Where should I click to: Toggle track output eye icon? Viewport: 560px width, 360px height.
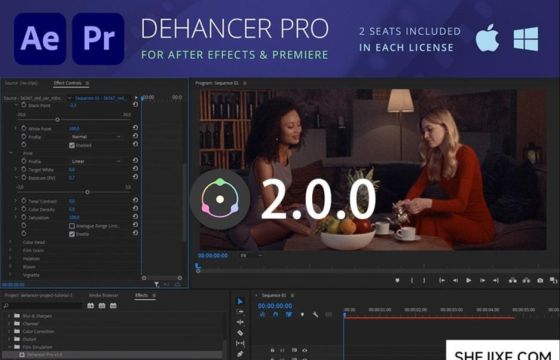tap(305, 350)
